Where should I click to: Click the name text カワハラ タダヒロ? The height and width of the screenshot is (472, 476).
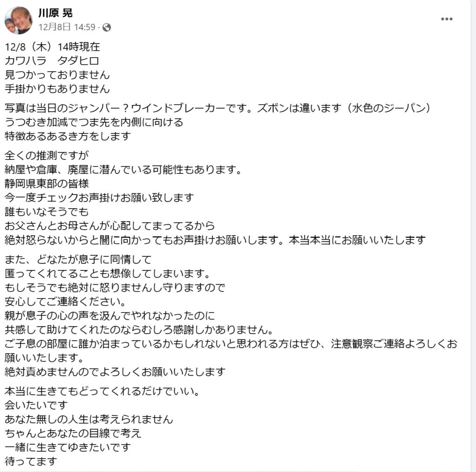pyautogui.click(x=52, y=60)
